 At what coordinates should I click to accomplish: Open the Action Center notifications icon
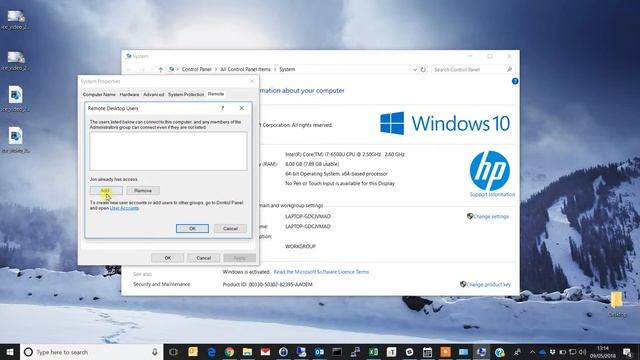coord(627,352)
